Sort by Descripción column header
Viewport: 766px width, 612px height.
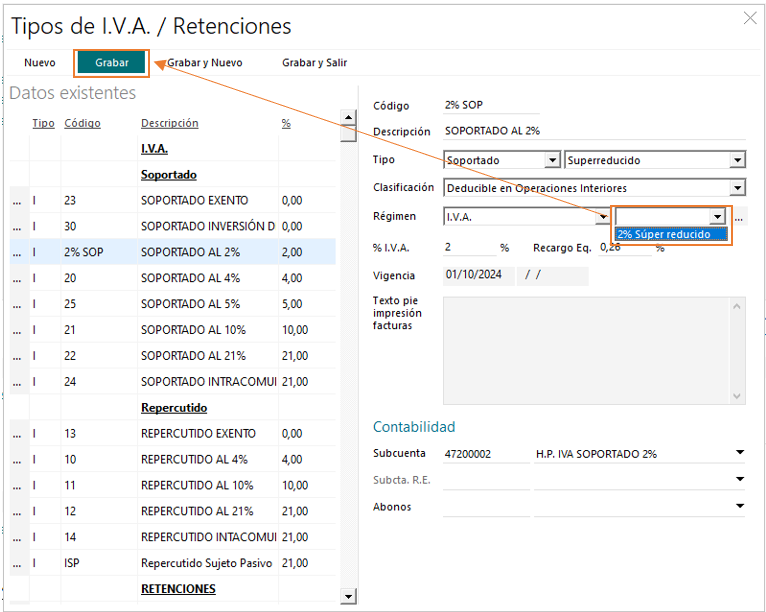[170, 124]
